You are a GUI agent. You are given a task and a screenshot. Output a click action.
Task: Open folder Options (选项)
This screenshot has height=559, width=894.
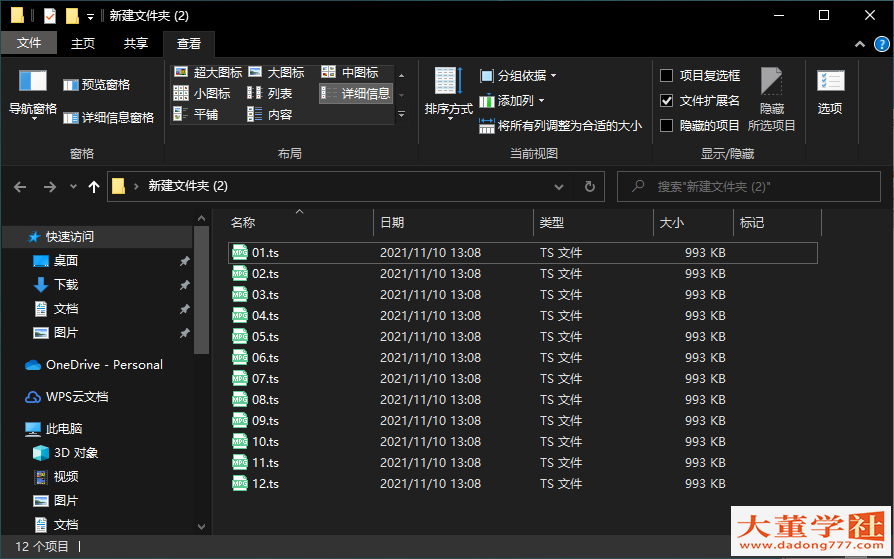[x=830, y=91]
